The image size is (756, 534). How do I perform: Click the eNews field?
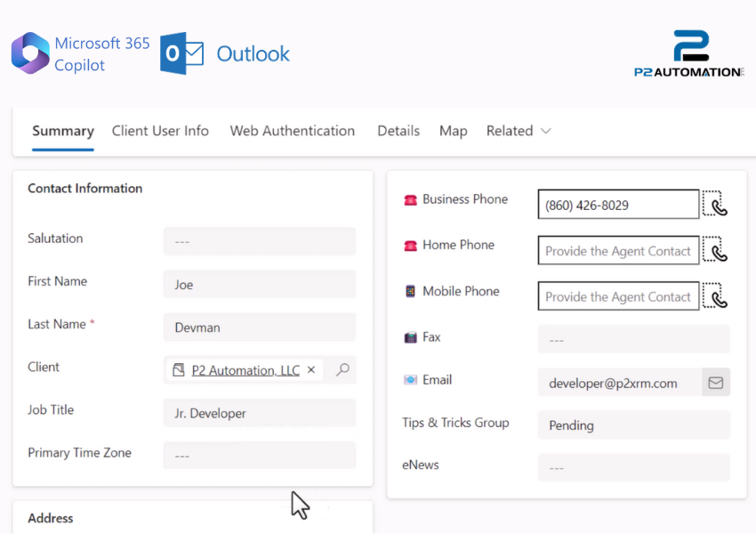click(x=633, y=466)
